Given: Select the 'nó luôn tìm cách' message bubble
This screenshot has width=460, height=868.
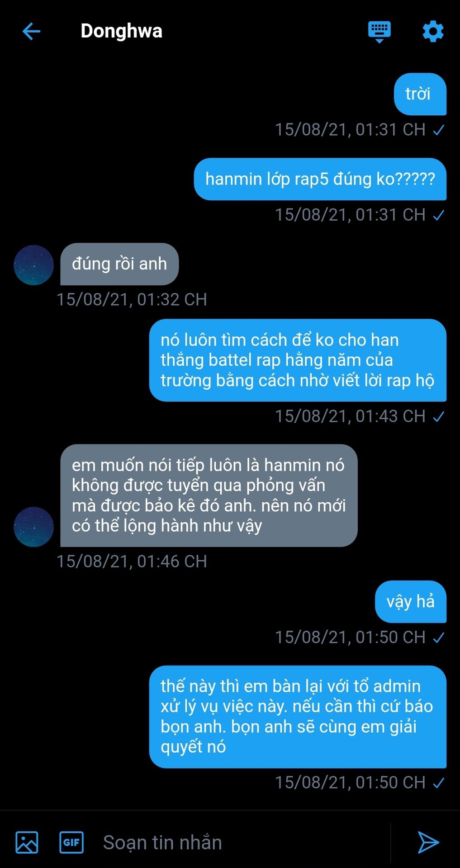Looking at the screenshot, I should tap(298, 360).
